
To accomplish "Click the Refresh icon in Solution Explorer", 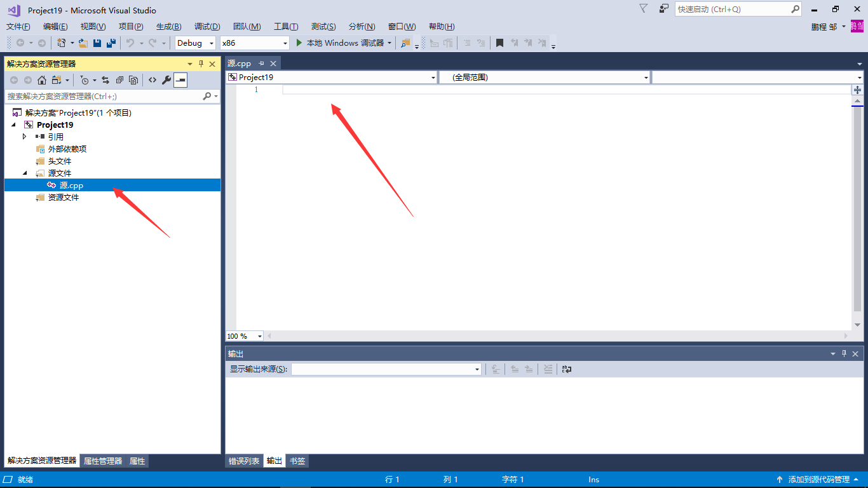I will 105,80.
